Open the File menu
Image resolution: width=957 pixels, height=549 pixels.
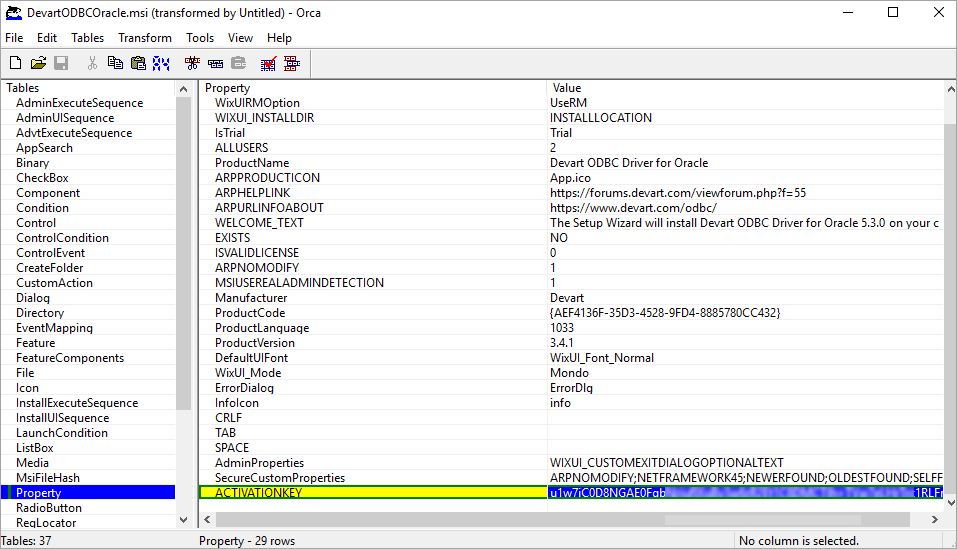click(x=14, y=38)
